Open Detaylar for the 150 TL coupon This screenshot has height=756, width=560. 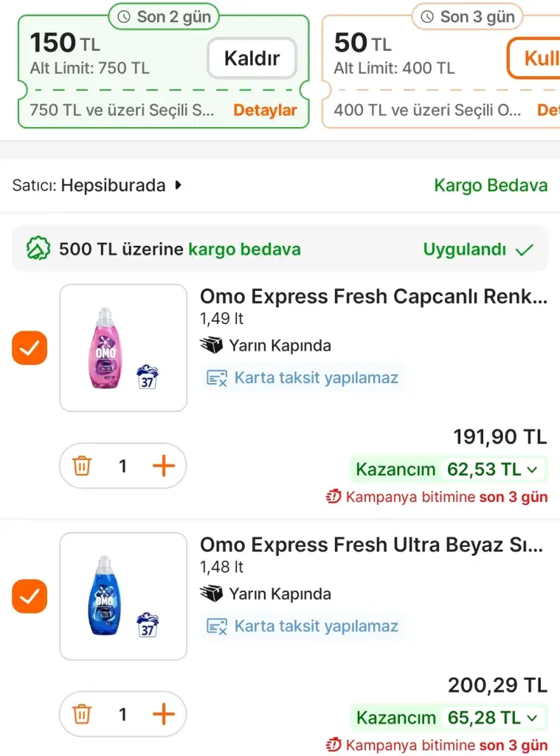(265, 111)
